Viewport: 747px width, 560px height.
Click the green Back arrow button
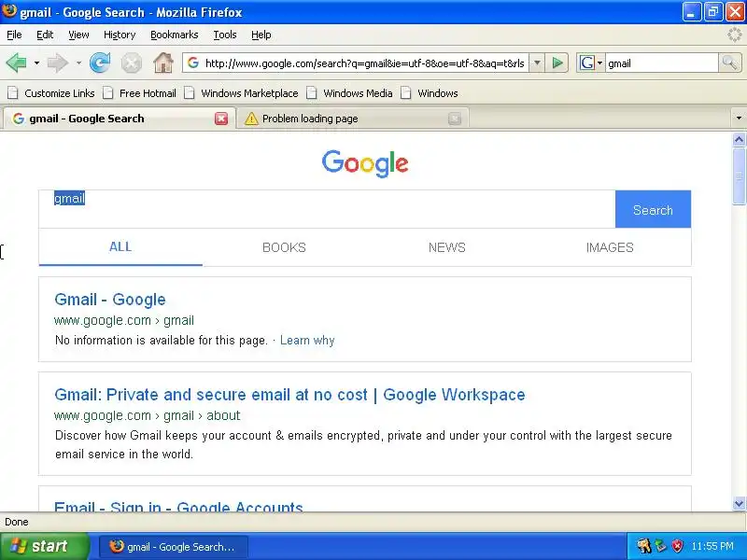(x=17, y=63)
